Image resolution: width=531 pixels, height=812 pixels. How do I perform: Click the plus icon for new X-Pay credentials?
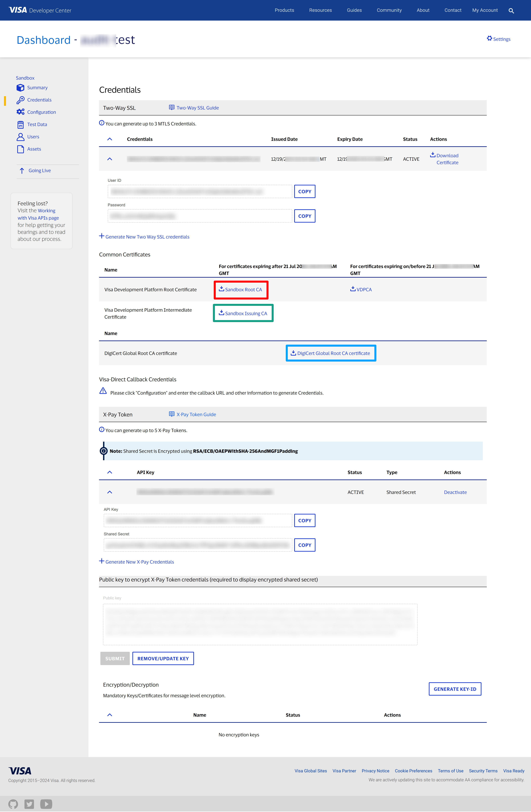pyautogui.click(x=102, y=561)
